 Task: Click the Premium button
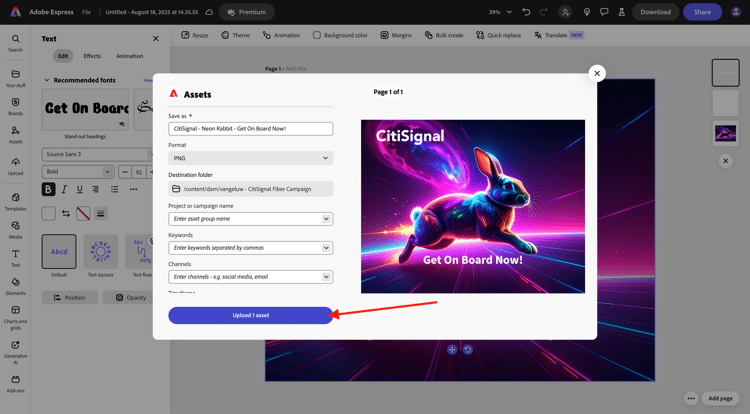(247, 12)
